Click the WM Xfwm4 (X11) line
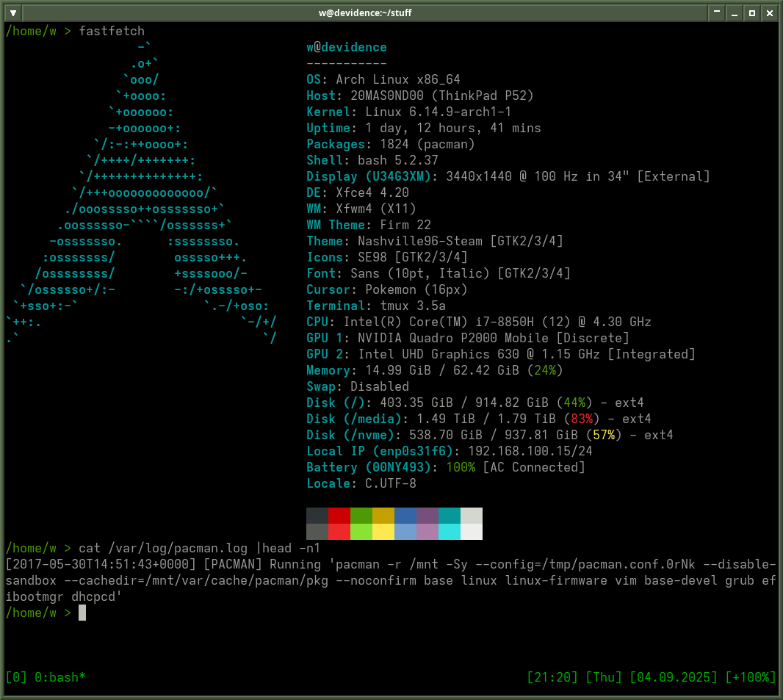Image resolution: width=783 pixels, height=700 pixels. pyautogui.click(x=361, y=209)
